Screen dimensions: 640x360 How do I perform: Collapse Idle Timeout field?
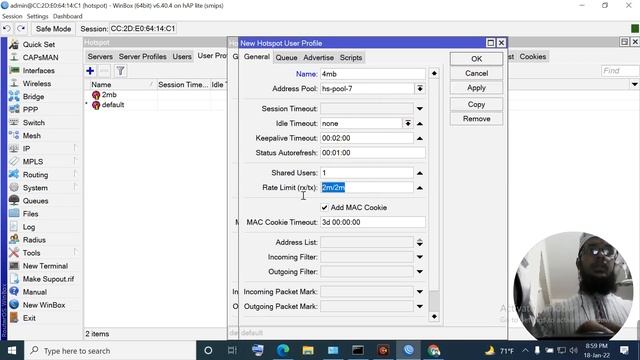coord(420,124)
